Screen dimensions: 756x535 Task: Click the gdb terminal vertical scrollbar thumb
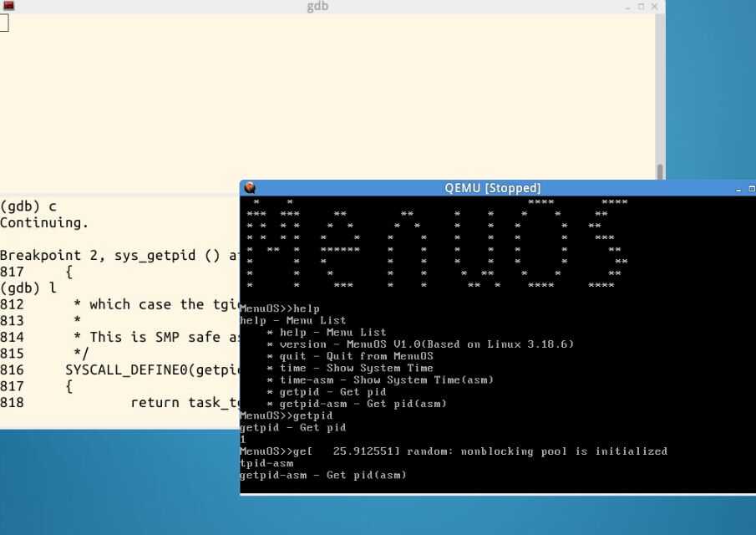(x=660, y=171)
